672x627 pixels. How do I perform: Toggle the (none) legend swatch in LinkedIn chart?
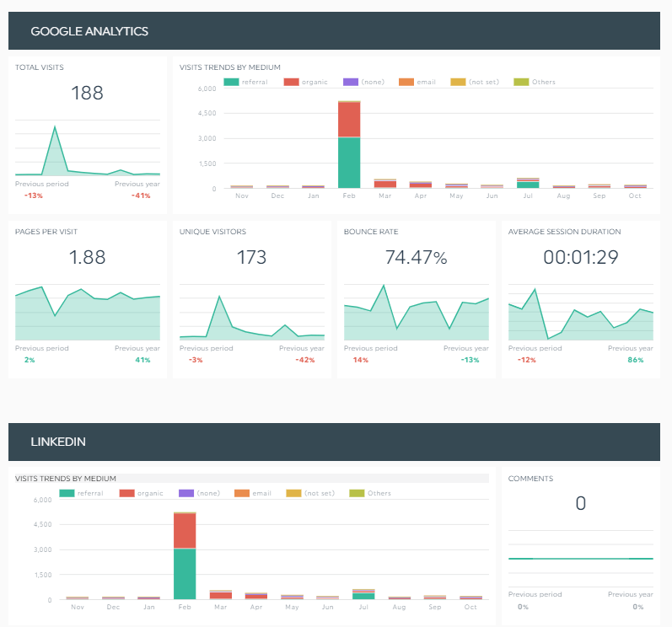(186, 493)
